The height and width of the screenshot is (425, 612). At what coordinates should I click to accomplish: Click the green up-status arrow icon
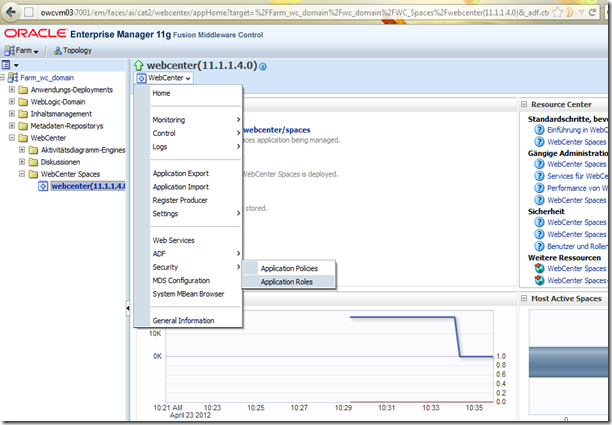[x=139, y=65]
